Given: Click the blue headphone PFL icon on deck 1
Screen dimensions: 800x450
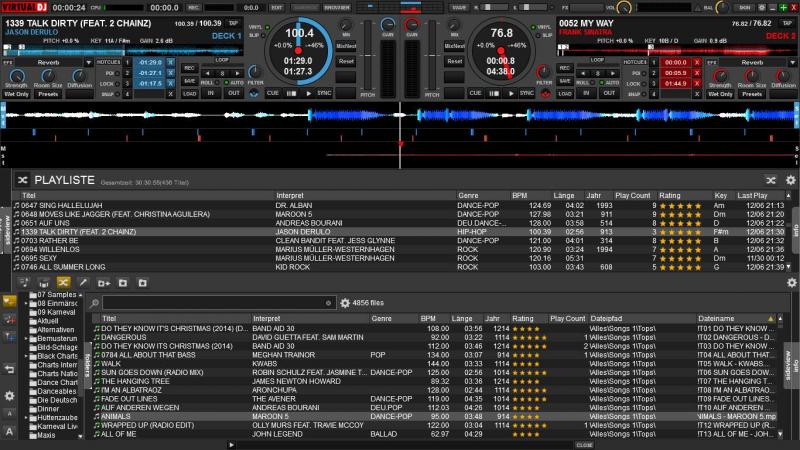Looking at the screenshot, I should coord(254,94).
